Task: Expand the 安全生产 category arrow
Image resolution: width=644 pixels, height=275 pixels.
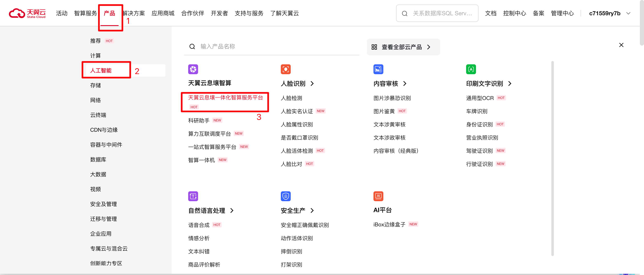Action: [x=312, y=210]
